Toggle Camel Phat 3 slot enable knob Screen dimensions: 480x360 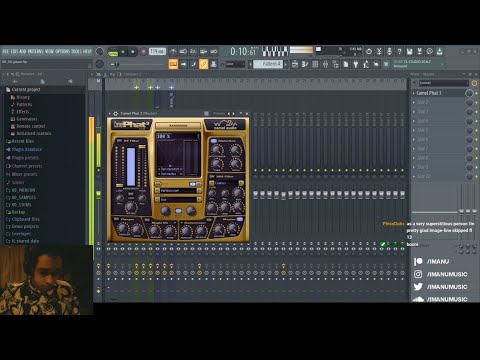[469, 93]
